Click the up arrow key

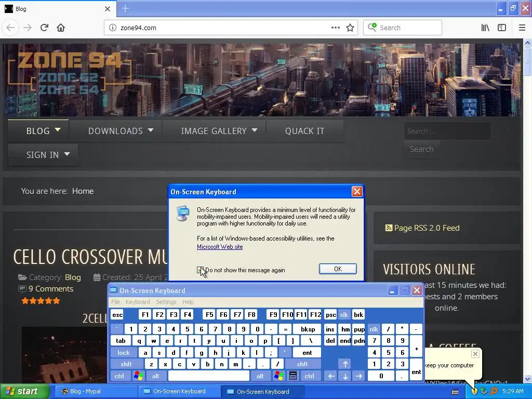(345, 364)
